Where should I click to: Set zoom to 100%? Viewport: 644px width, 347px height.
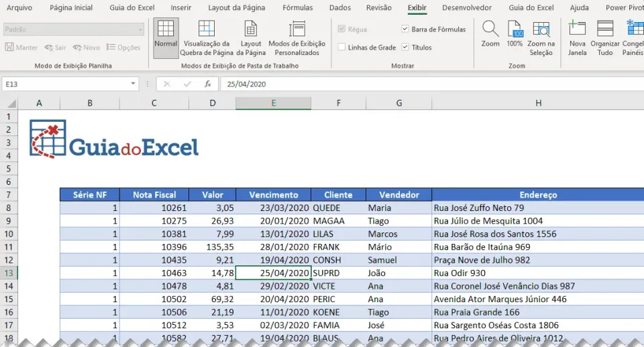point(515,34)
